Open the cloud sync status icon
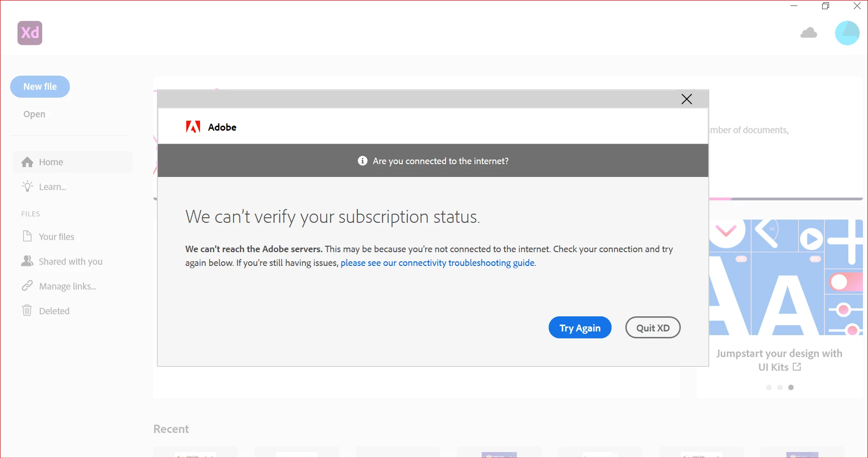868x458 pixels. click(809, 33)
